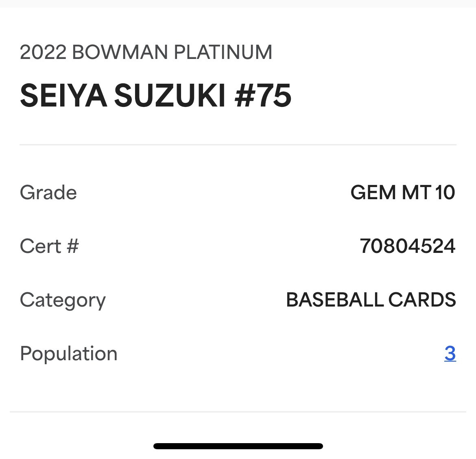Click the Grade row label
Screen dimensions: 476x459
point(48,192)
